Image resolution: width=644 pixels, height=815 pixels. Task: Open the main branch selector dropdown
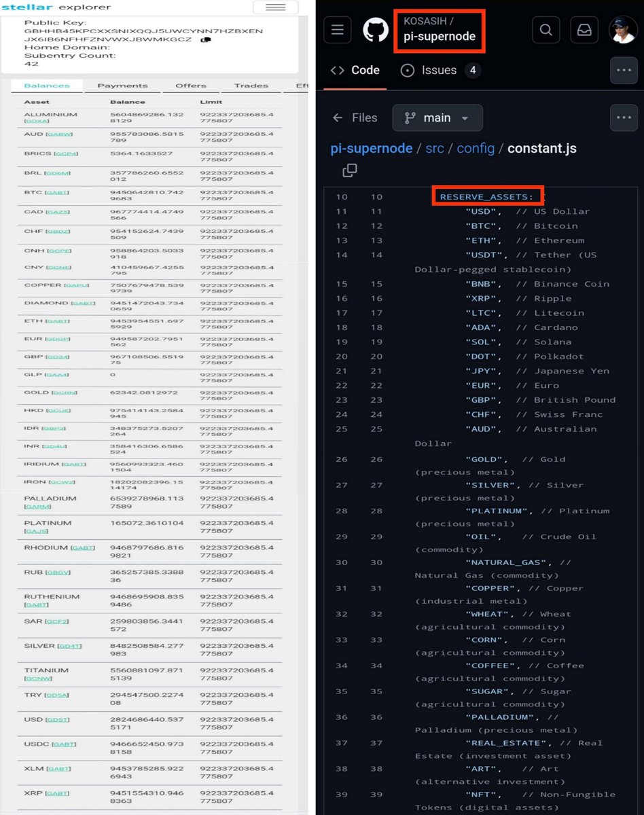437,117
